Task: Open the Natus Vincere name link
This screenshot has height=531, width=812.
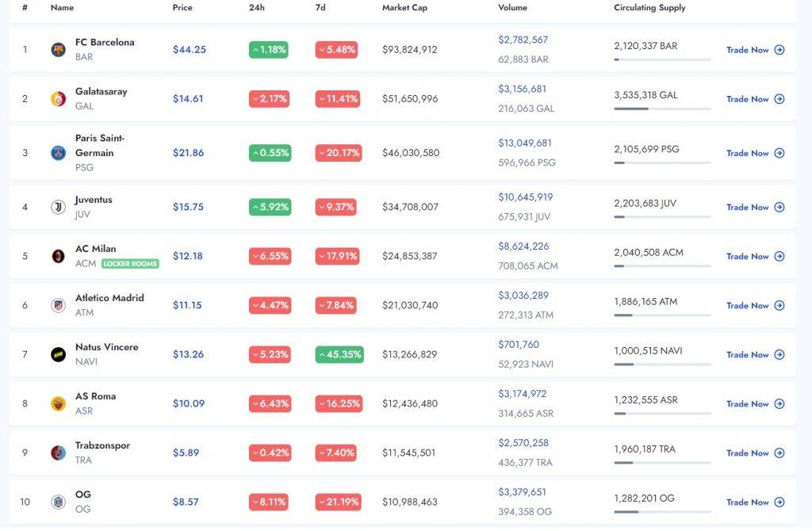Action: [x=106, y=347]
